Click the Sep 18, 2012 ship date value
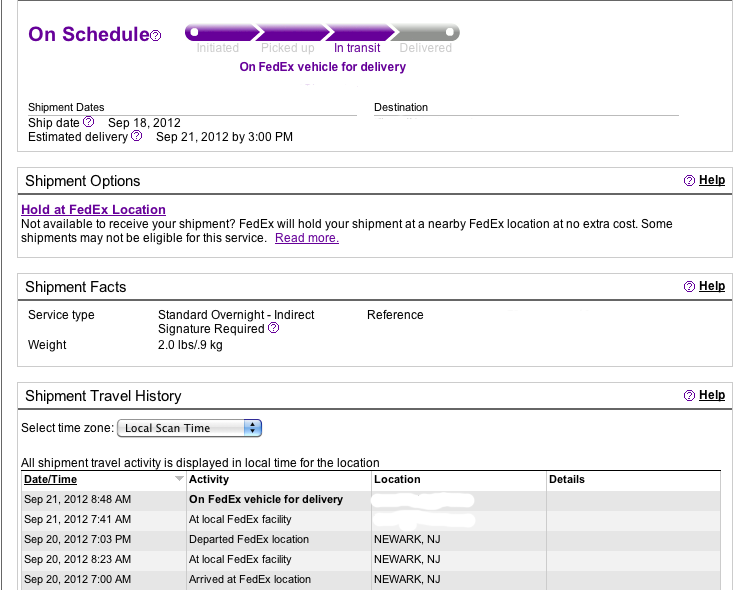The width and height of the screenshot is (745, 590). (144, 123)
